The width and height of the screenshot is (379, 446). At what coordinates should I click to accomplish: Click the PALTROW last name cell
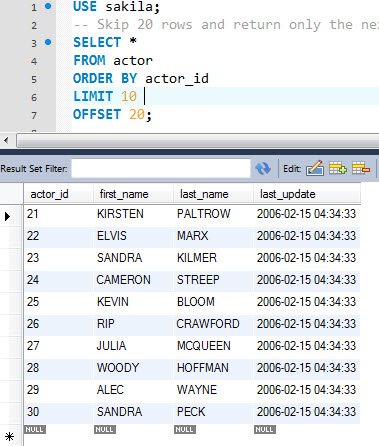213,214
